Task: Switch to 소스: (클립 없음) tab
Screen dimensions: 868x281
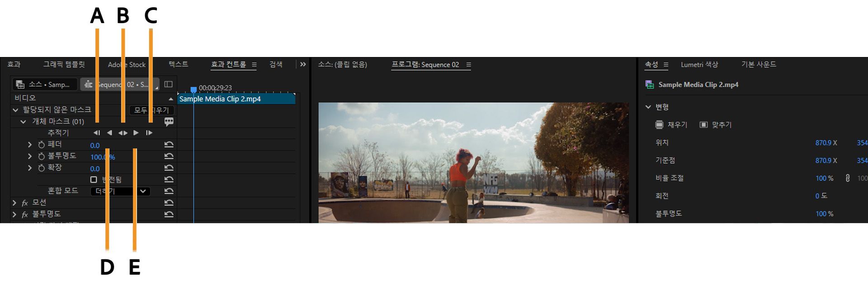Action: click(342, 64)
